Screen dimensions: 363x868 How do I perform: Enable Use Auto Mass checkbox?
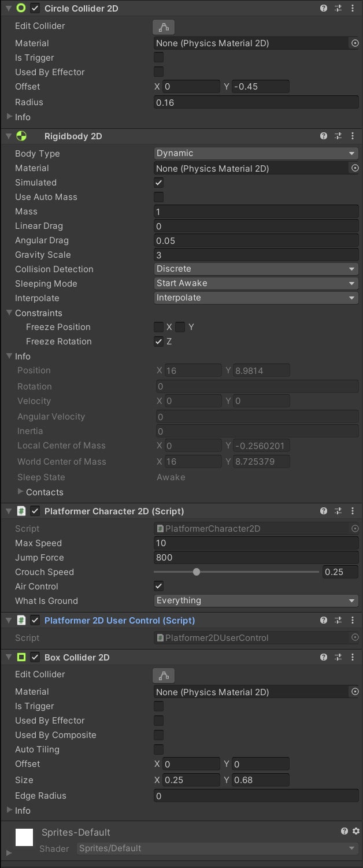click(158, 196)
